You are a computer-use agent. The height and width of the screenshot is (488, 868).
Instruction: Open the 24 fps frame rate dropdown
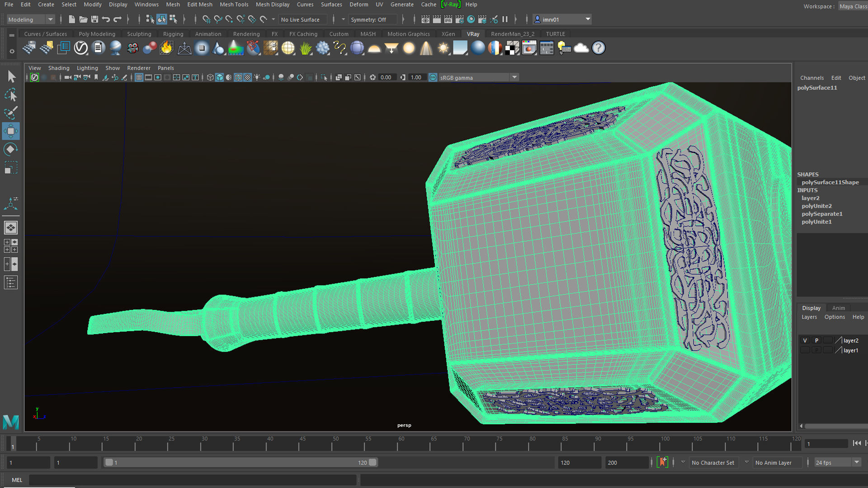(838, 463)
